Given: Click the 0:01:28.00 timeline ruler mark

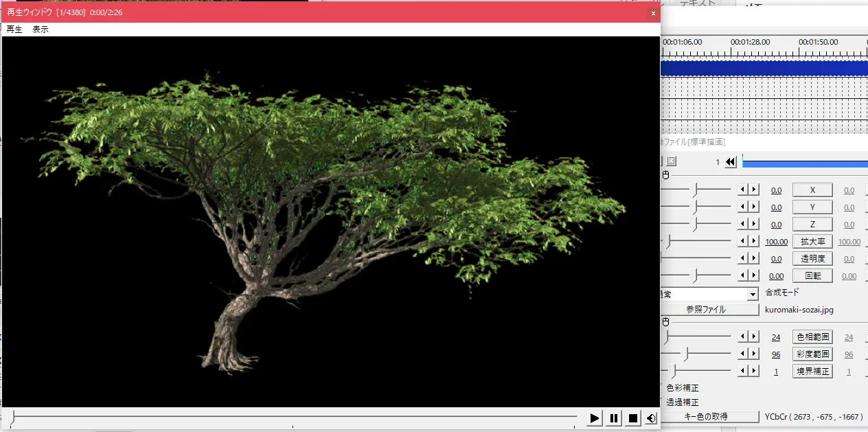Looking at the screenshot, I should [x=750, y=42].
